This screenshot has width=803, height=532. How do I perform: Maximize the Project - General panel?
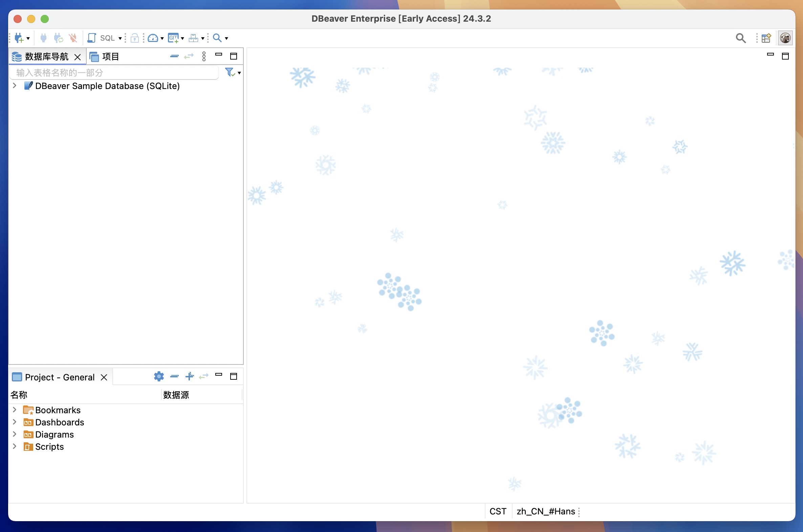[x=234, y=376]
